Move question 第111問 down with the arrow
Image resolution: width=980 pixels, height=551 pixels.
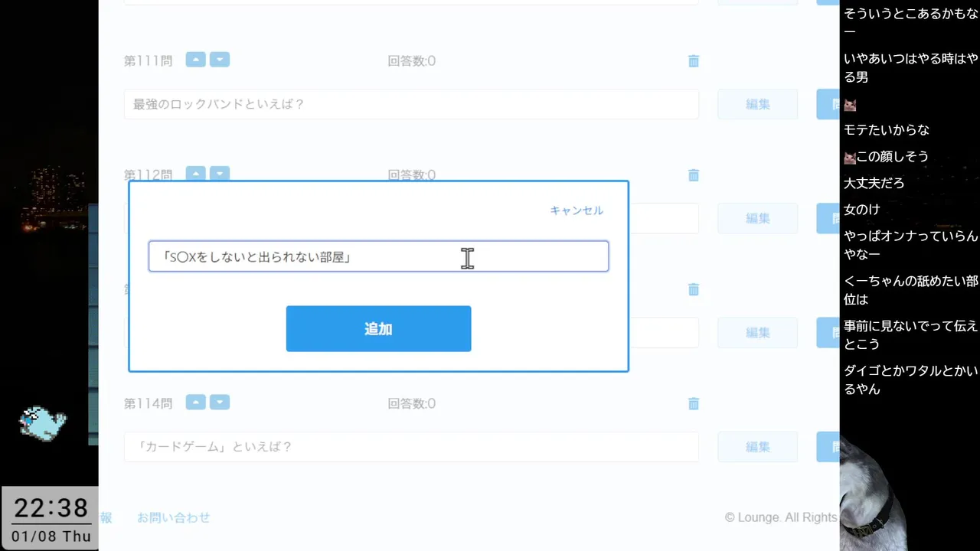click(220, 60)
